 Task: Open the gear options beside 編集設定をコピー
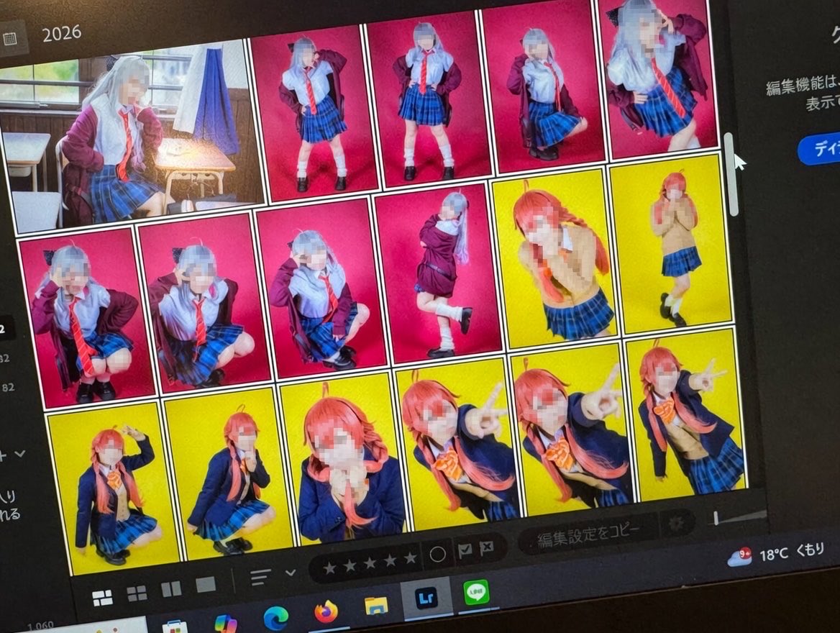click(x=676, y=523)
